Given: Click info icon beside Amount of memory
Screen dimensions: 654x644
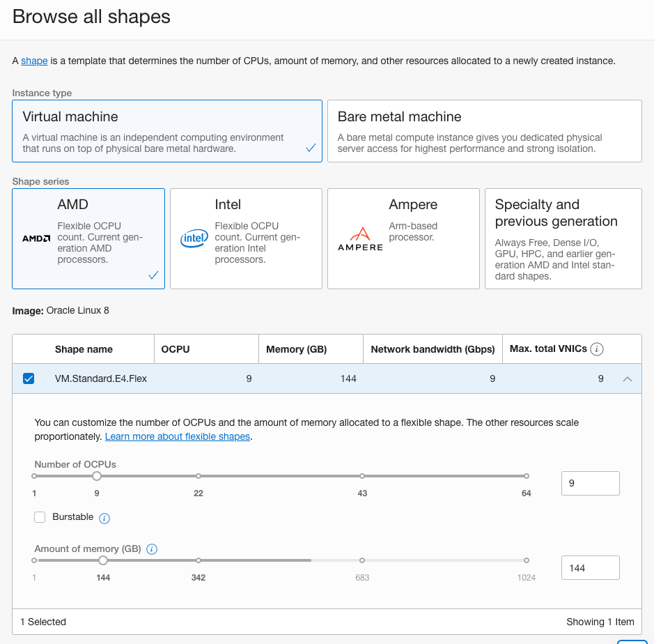Looking at the screenshot, I should coord(152,549).
